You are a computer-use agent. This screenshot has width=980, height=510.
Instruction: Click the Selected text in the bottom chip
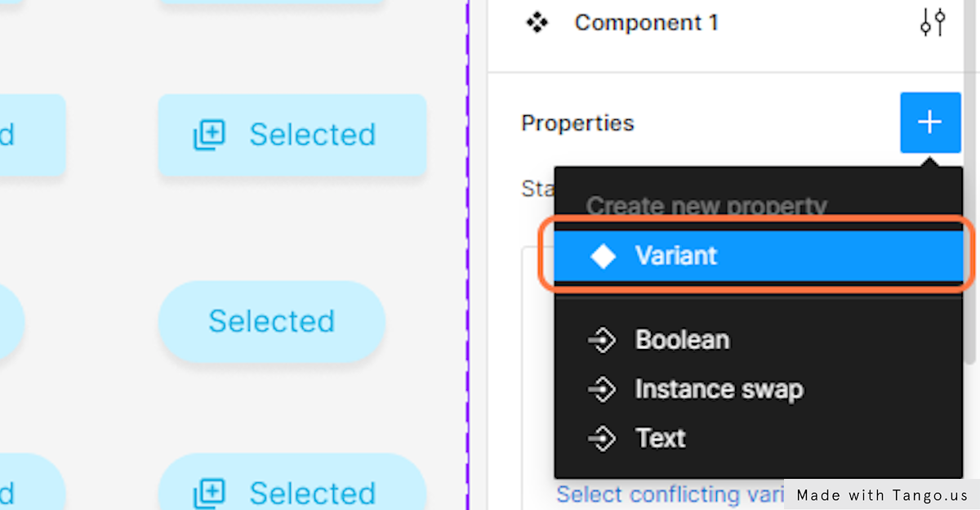[313, 494]
